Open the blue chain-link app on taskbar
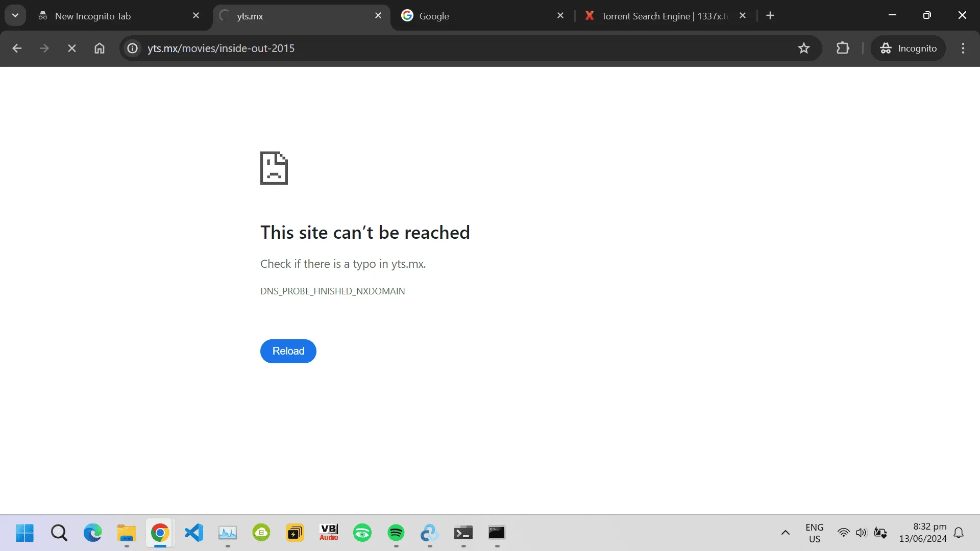 point(430,533)
